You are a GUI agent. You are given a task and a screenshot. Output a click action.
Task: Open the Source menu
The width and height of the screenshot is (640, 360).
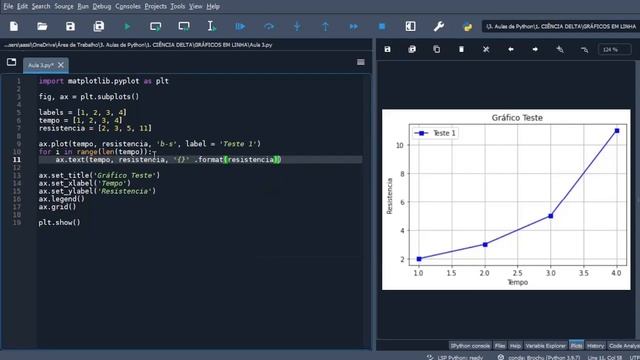[x=64, y=6]
